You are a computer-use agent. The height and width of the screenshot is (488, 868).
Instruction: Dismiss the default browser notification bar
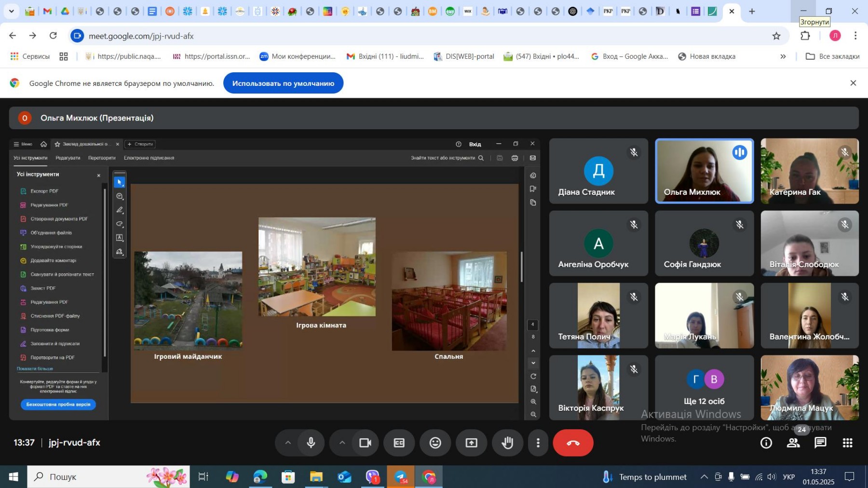pyautogui.click(x=853, y=83)
